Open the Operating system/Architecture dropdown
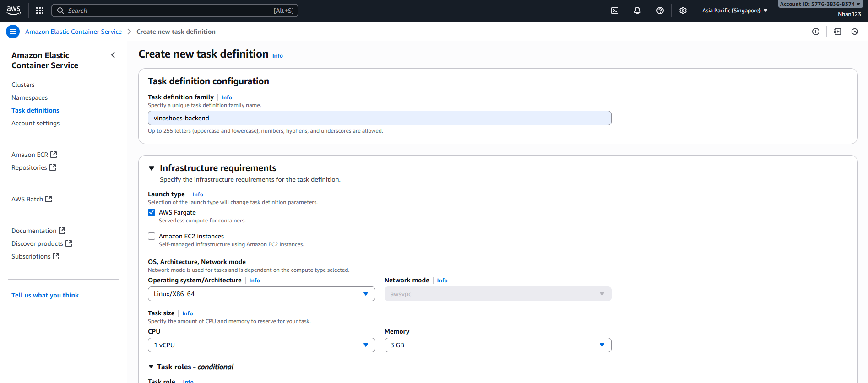The image size is (868, 383). click(261, 294)
